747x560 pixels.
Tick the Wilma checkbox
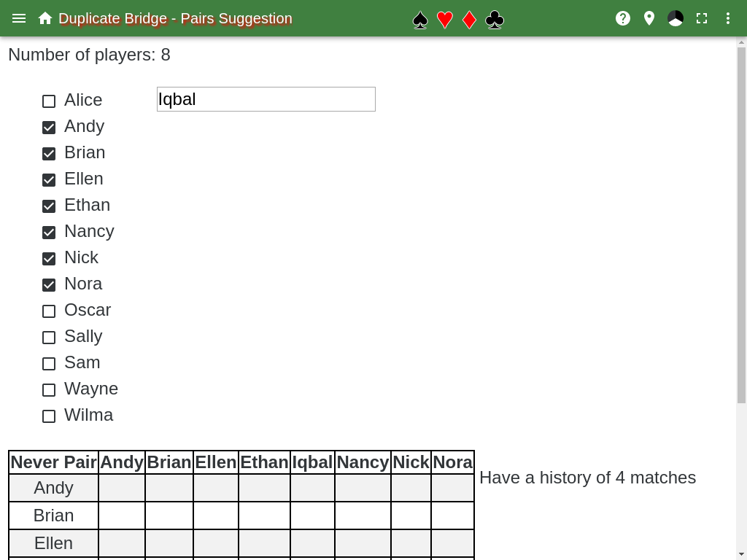(49, 416)
